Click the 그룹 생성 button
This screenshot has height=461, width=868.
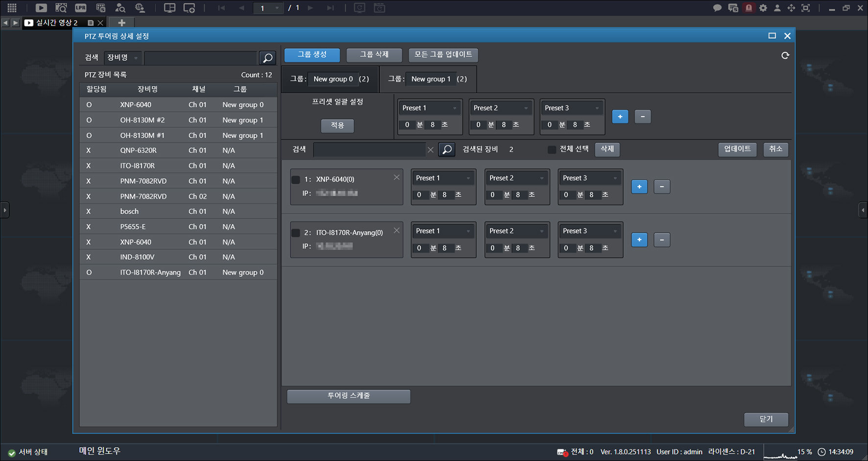tap(312, 55)
